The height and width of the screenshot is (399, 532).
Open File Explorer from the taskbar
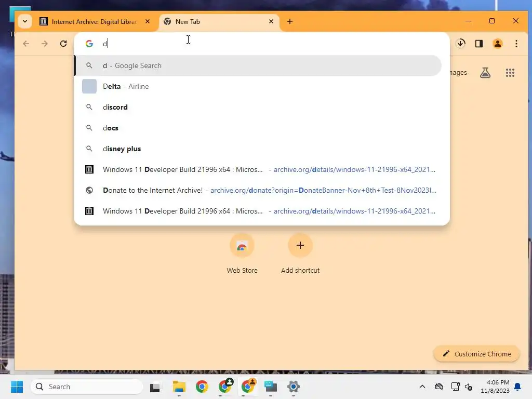tap(179, 387)
